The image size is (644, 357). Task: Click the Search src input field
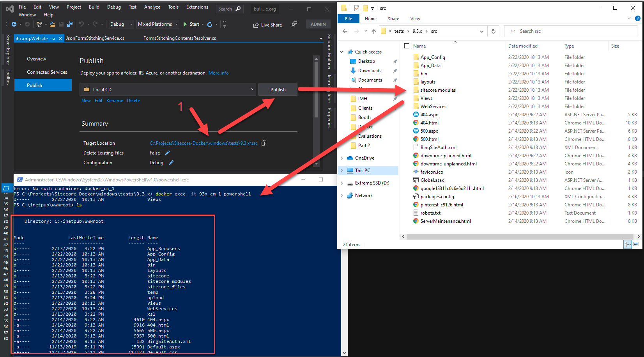pyautogui.click(x=571, y=31)
